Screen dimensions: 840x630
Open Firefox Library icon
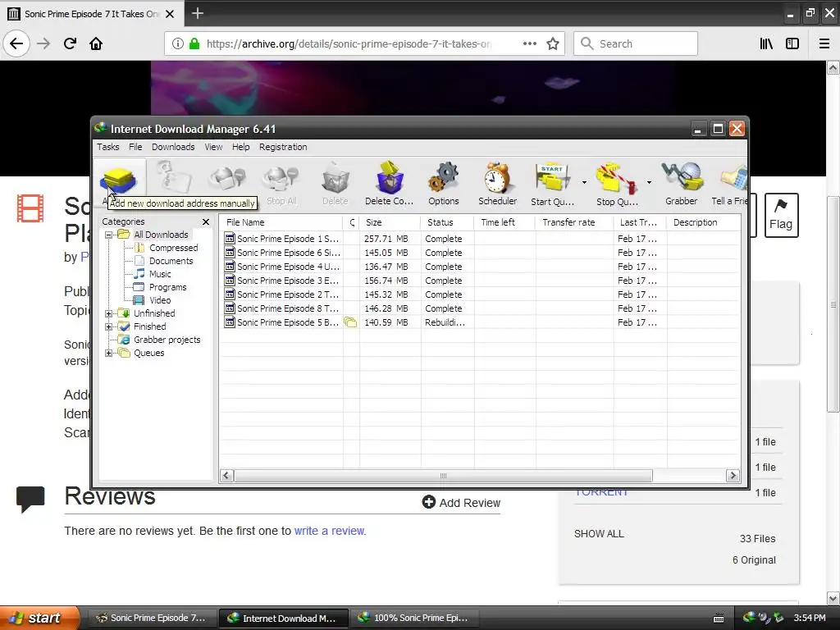coord(766,43)
